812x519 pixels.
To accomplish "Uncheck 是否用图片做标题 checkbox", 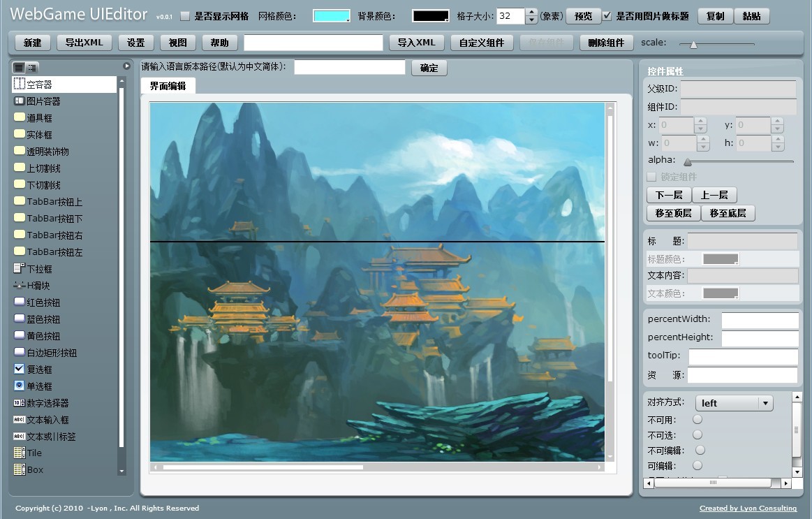I will pos(607,16).
